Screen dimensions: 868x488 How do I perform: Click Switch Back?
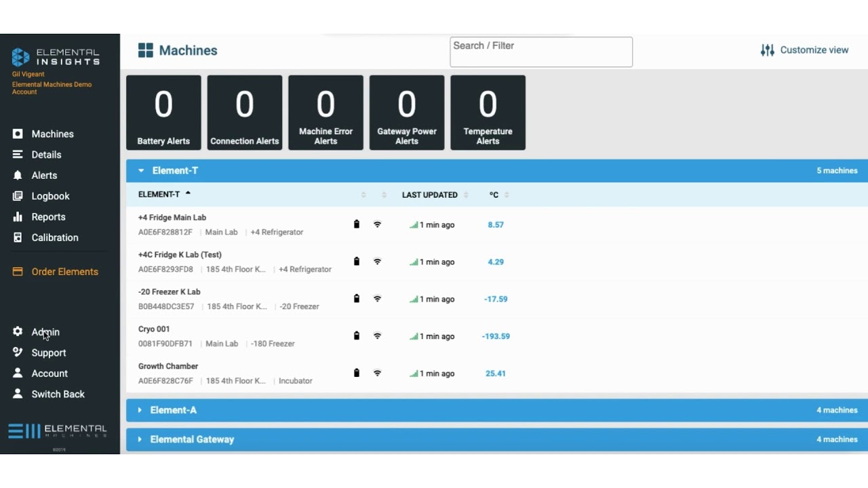[58, 394]
